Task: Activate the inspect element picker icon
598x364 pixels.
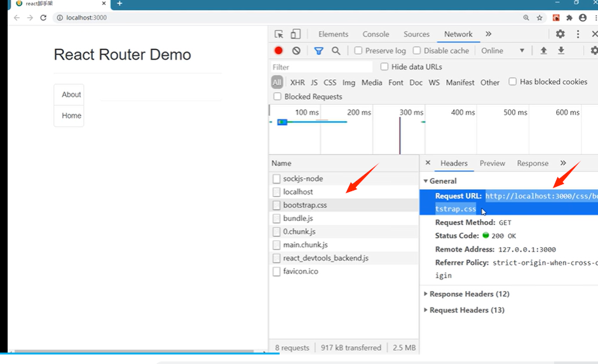Action: click(x=279, y=34)
